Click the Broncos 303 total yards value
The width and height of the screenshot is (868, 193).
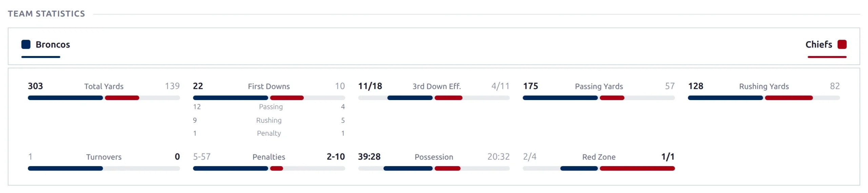pyautogui.click(x=35, y=86)
